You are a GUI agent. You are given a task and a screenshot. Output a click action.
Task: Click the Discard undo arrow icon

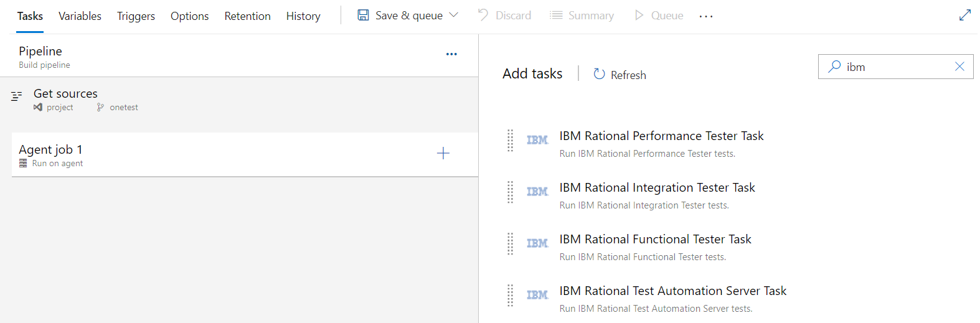coord(483,15)
